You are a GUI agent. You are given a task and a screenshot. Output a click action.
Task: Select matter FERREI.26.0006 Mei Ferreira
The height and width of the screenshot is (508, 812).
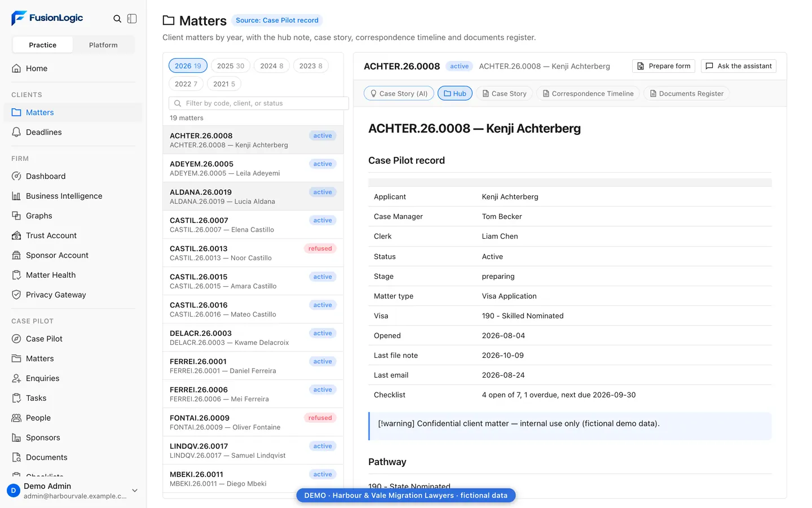253,394
